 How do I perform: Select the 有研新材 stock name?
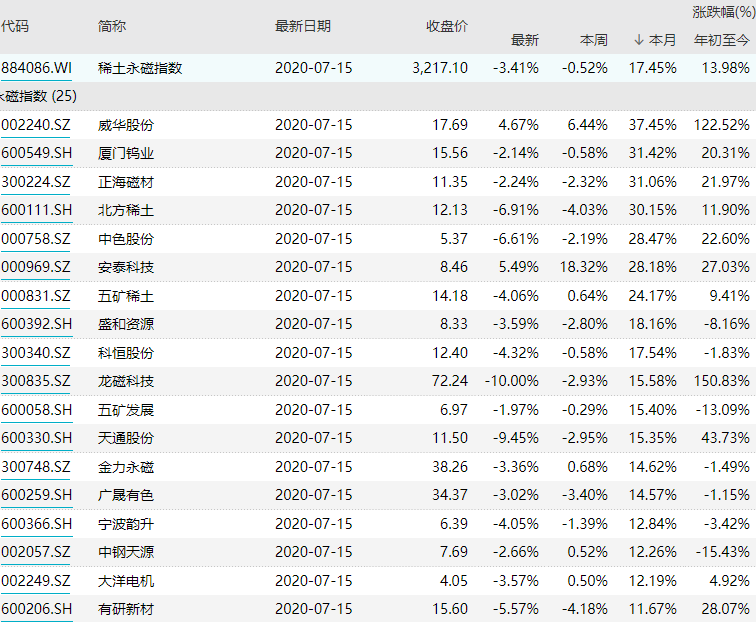coord(126,609)
